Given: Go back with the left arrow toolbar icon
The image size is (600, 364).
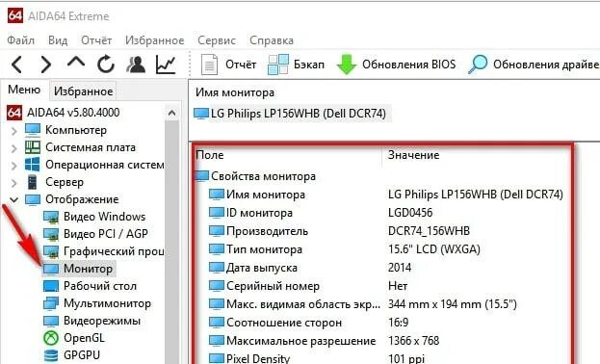Looking at the screenshot, I should tap(16, 65).
